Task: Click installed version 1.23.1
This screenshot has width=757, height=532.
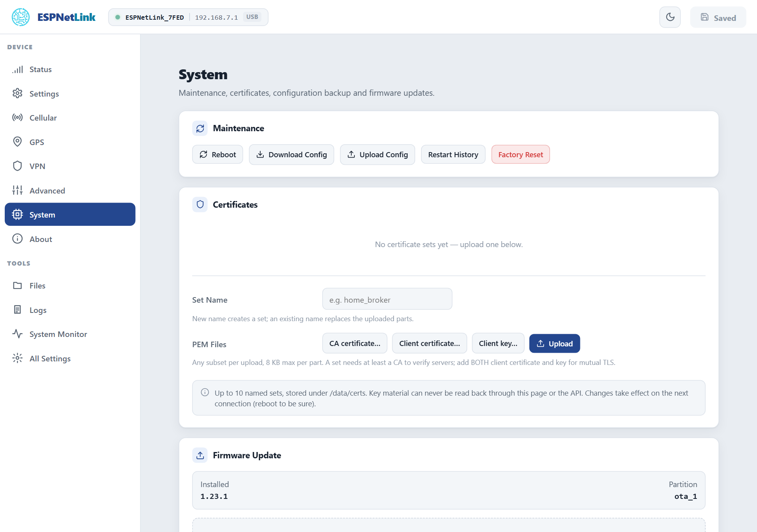Action: pyautogui.click(x=214, y=497)
